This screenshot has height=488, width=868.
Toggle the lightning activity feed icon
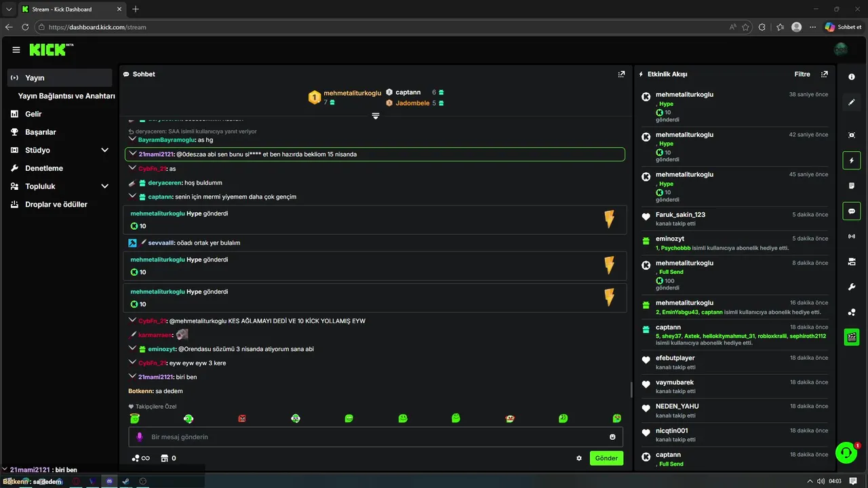coord(852,161)
